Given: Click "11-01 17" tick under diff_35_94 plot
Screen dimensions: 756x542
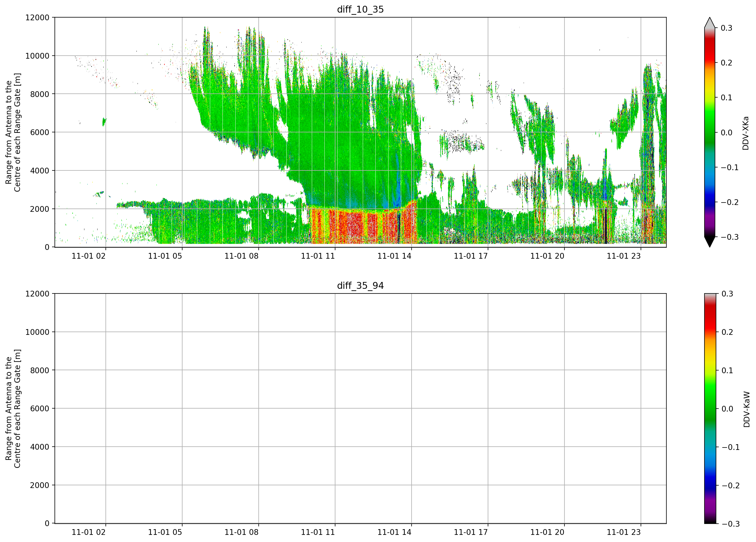Looking at the screenshot, I should (471, 532).
